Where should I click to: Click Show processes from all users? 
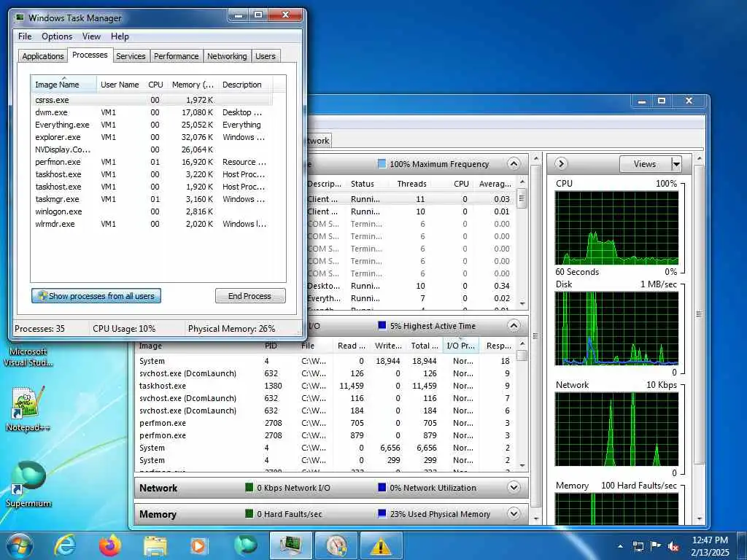[x=96, y=296]
